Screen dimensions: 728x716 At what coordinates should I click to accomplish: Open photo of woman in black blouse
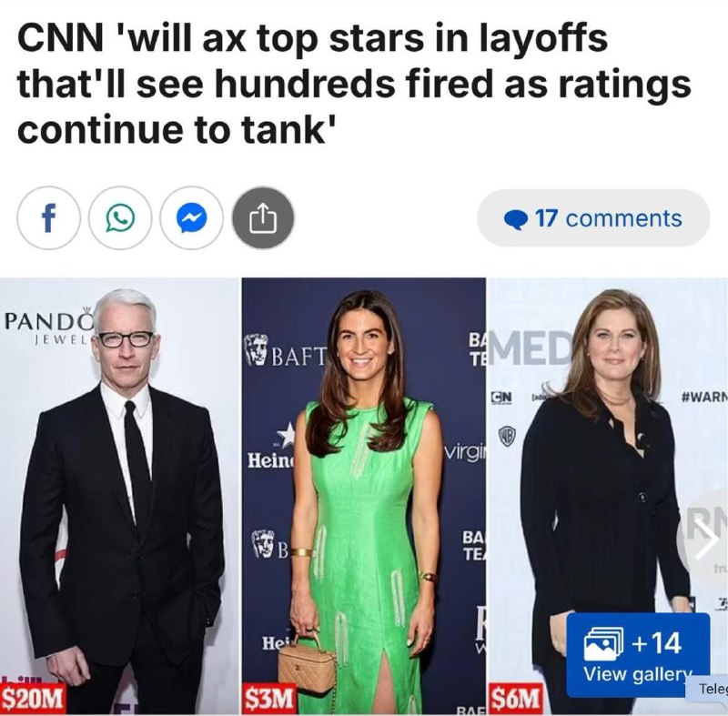[607, 496]
